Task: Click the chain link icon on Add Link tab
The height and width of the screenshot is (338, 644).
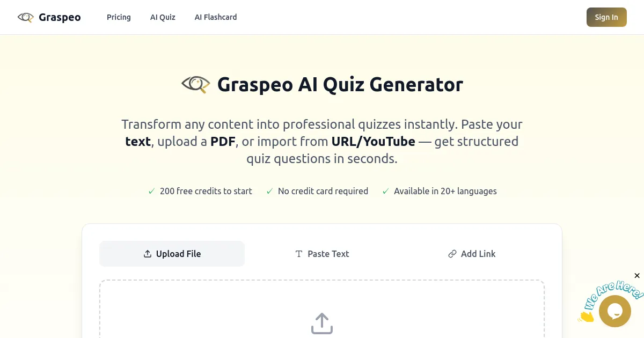Action: click(x=452, y=253)
